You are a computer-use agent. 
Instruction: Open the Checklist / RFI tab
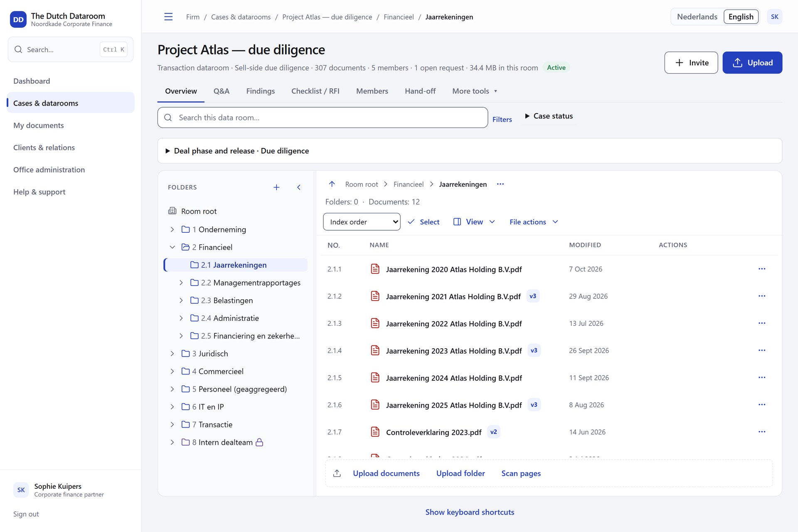[x=315, y=91]
